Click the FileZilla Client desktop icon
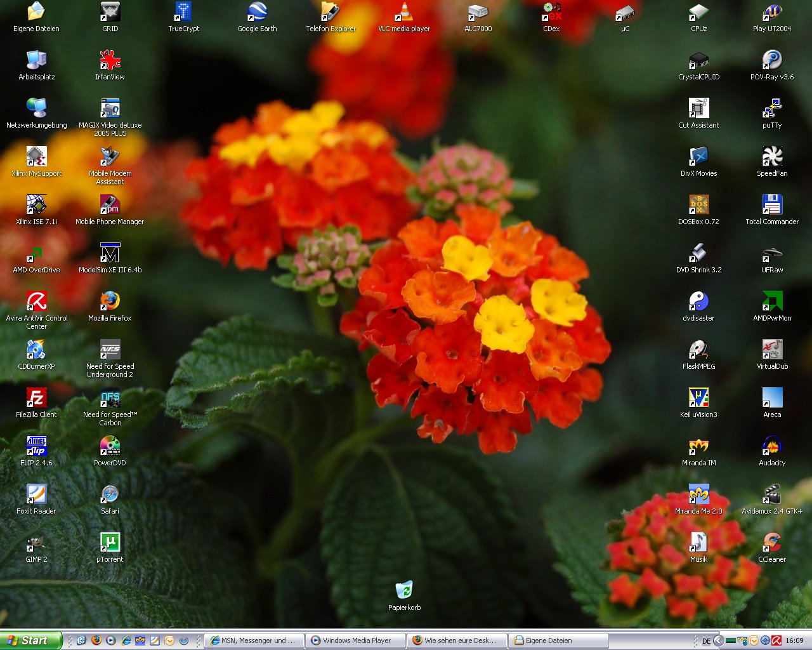Viewport: 812px width, 650px height. click(36, 398)
